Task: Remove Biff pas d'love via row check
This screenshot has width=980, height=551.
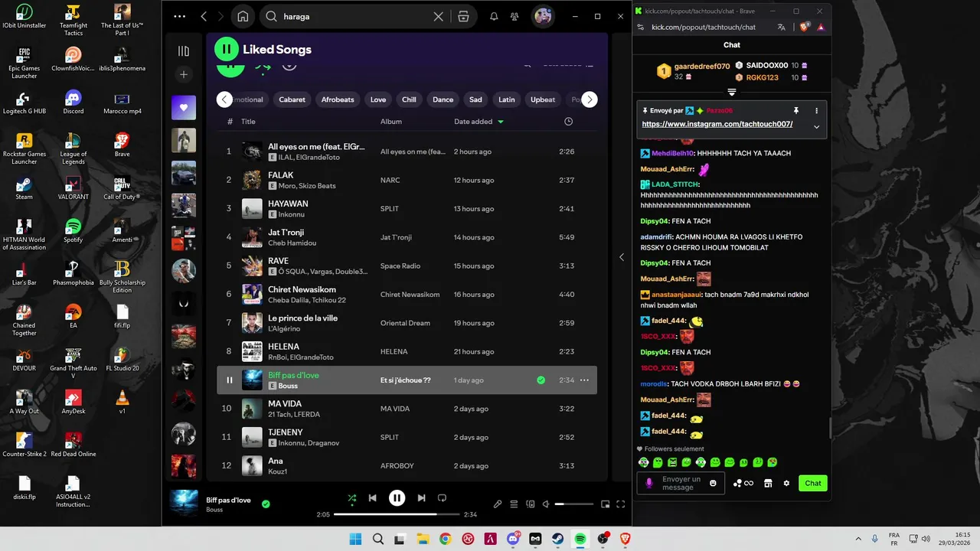Action: [x=541, y=380]
